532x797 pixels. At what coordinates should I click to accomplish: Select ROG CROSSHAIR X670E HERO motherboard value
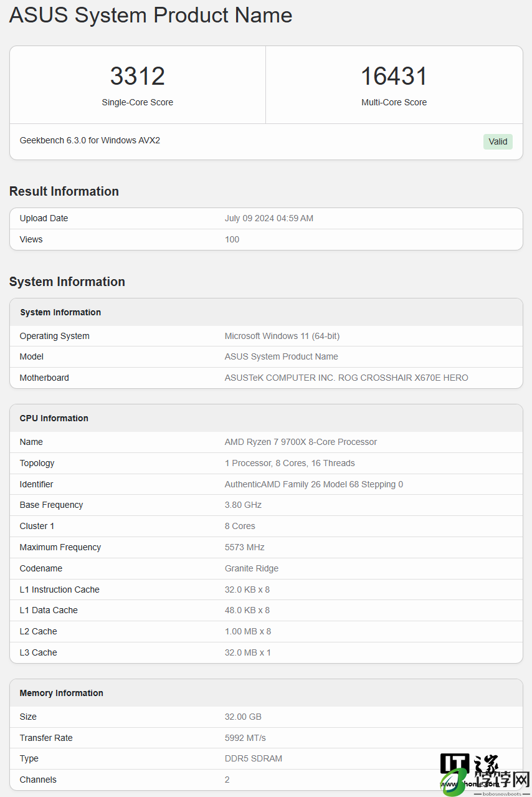tap(346, 378)
